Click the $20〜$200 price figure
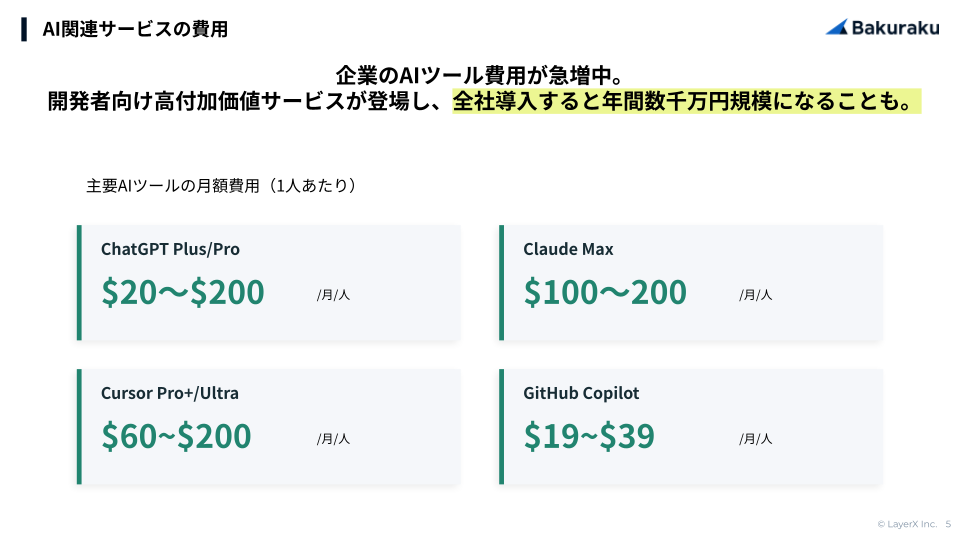The image size is (960, 540). [183, 292]
